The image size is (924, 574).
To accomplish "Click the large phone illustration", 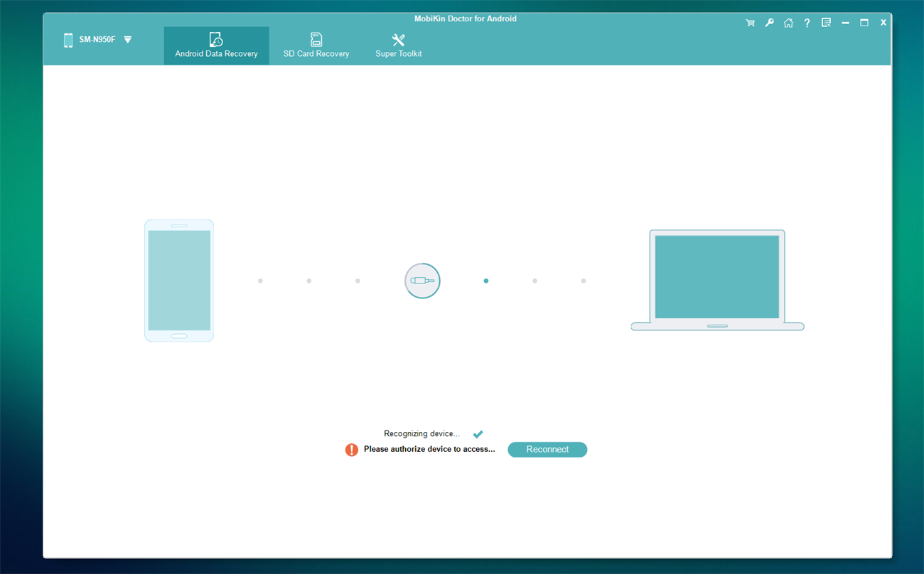I will (179, 281).
